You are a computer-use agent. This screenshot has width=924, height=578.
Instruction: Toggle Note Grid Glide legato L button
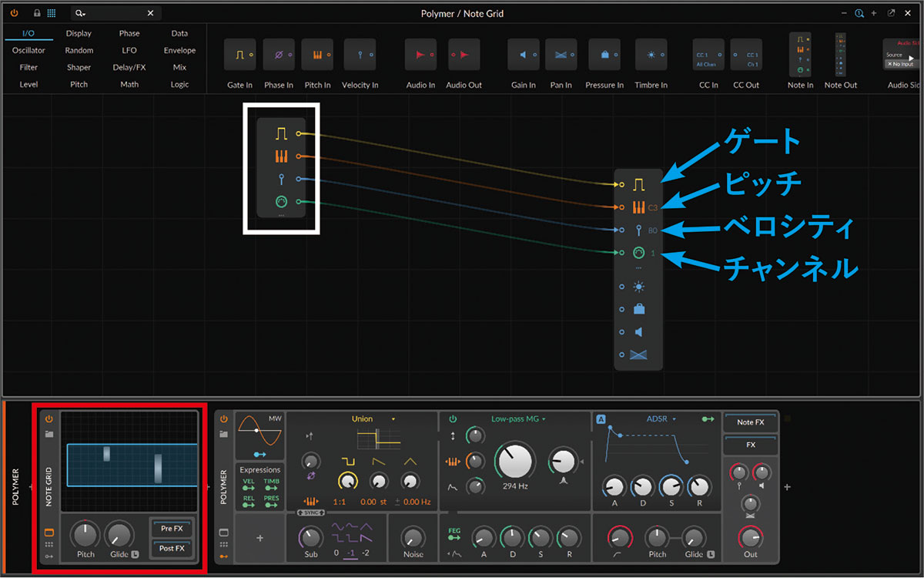pos(135,554)
